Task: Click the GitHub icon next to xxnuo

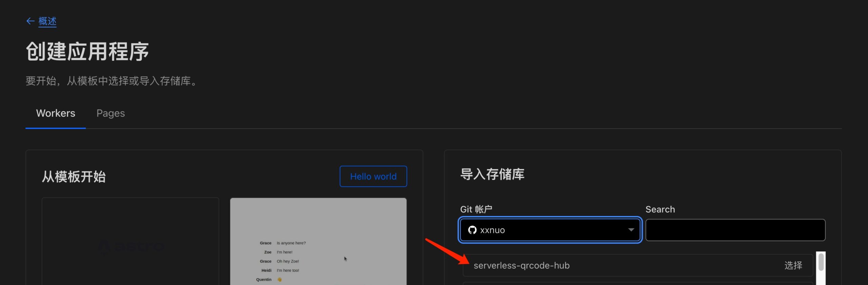Action: coord(472,230)
